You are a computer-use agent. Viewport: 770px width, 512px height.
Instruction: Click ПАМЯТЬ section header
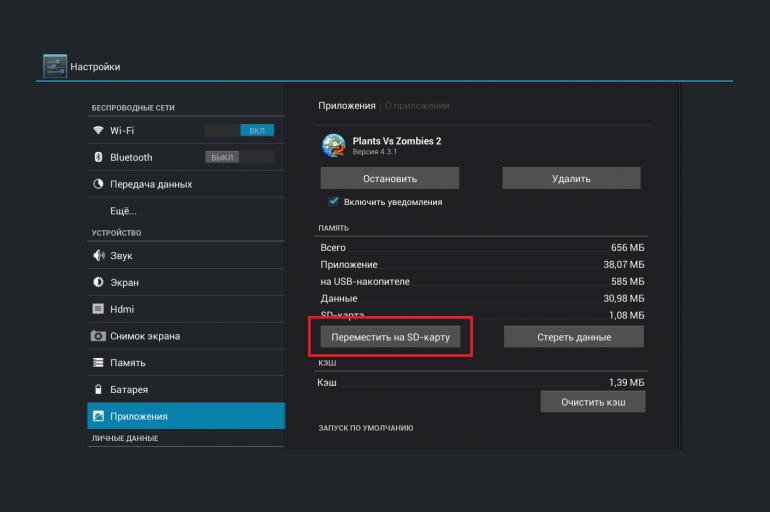(333, 228)
